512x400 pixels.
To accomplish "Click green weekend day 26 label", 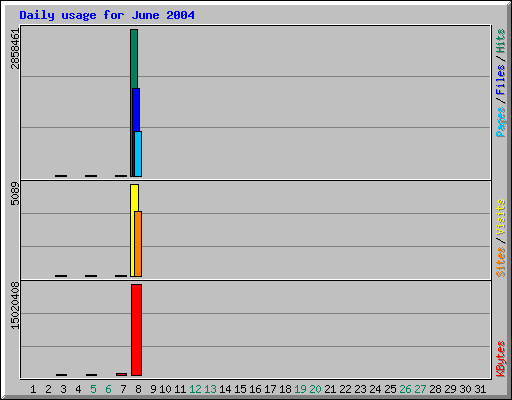I will pyautogui.click(x=405, y=389).
